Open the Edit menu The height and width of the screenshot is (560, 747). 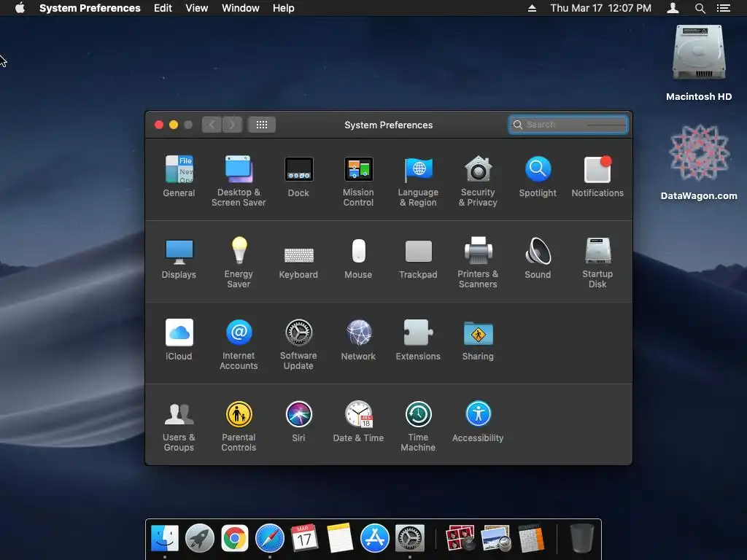pyautogui.click(x=163, y=8)
